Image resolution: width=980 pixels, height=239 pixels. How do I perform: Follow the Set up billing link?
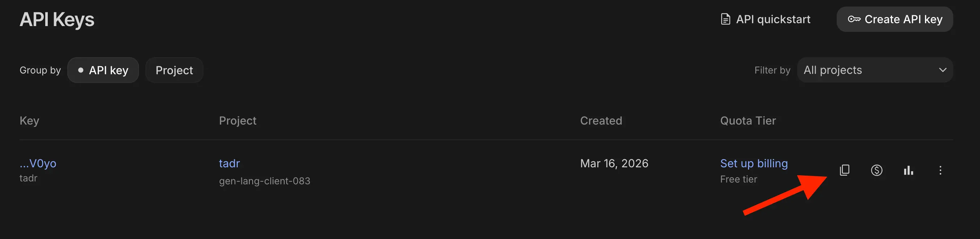(754, 163)
